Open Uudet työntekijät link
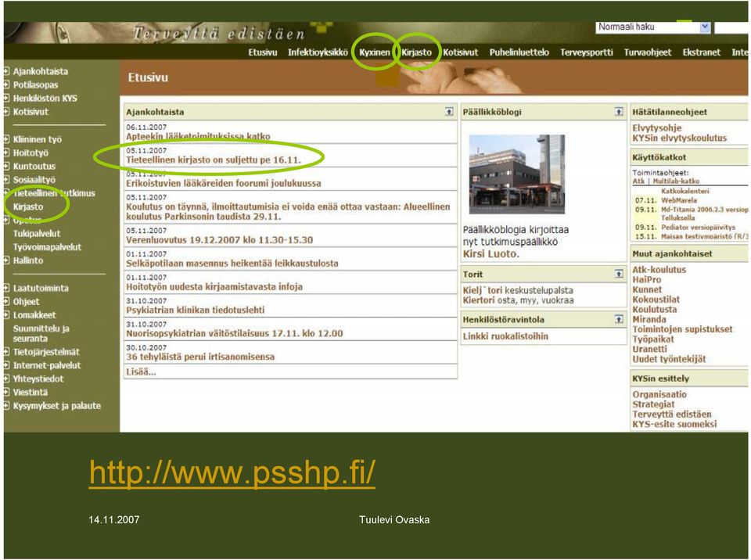Image resolution: width=751 pixels, height=560 pixels. coord(669,359)
